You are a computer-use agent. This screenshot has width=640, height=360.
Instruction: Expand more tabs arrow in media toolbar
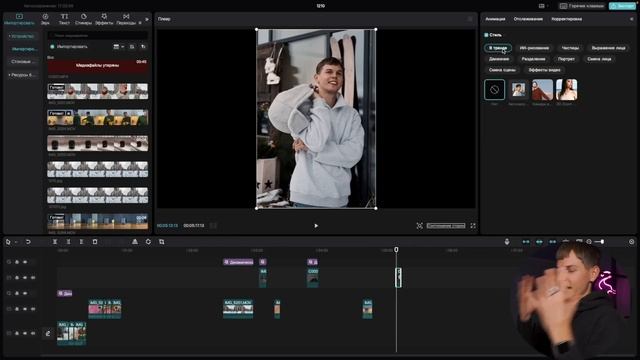click(147, 19)
